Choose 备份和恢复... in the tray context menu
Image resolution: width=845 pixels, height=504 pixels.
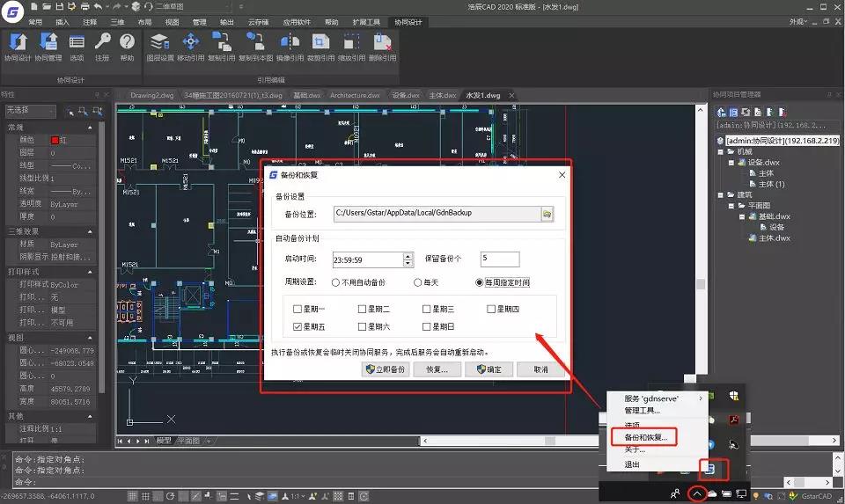(645, 436)
